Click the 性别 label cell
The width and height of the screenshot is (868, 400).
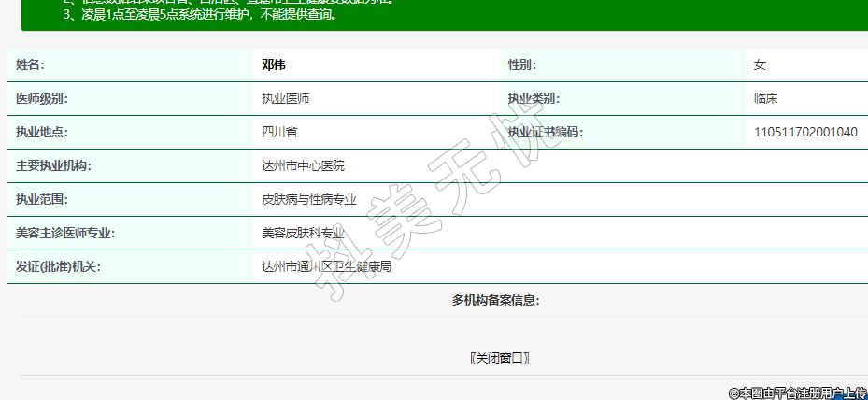pos(521,64)
